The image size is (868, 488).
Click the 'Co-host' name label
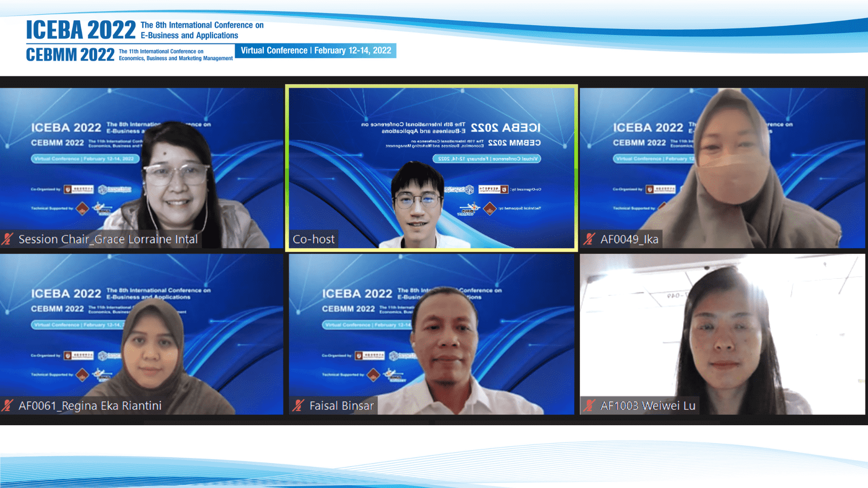point(314,239)
